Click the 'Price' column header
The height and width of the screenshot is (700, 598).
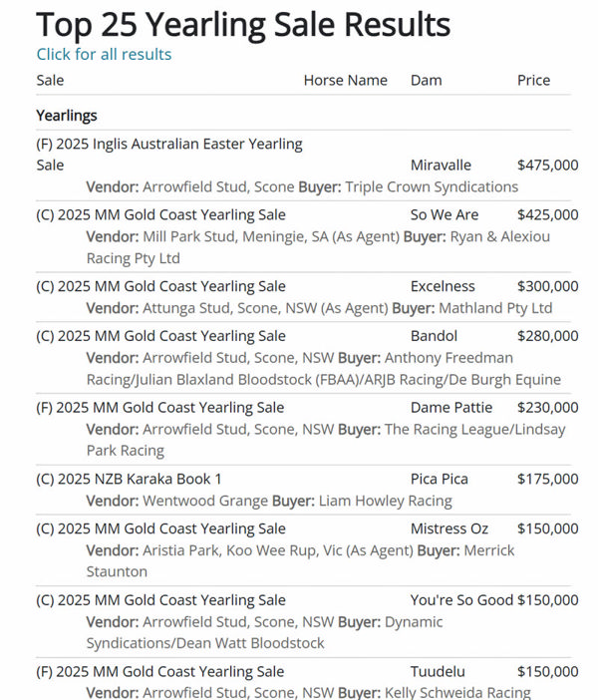[533, 80]
